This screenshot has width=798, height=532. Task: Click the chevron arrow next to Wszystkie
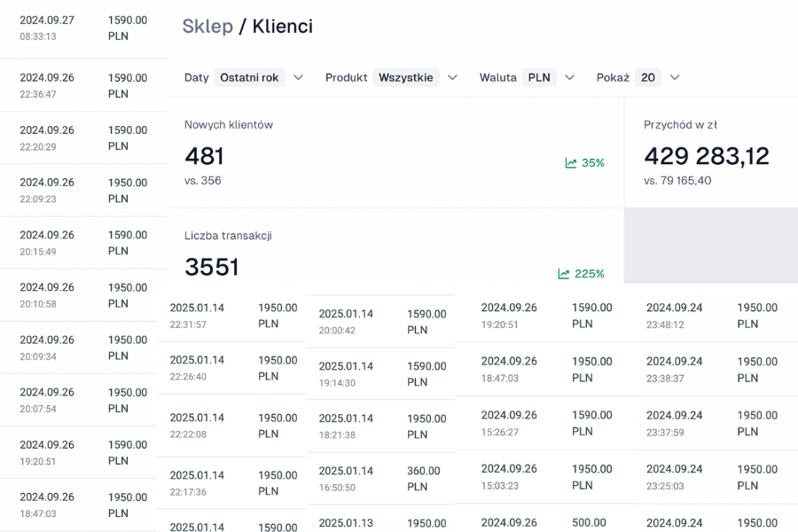(452, 78)
